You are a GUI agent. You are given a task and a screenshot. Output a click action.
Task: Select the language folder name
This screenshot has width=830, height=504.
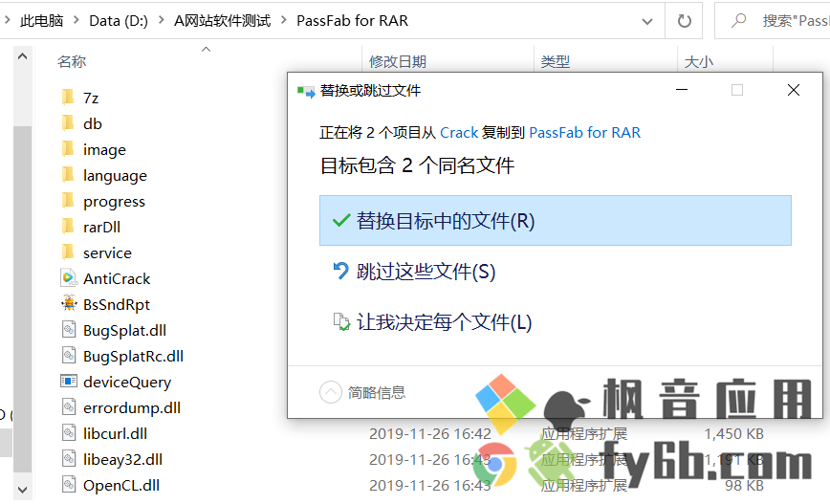point(115,176)
